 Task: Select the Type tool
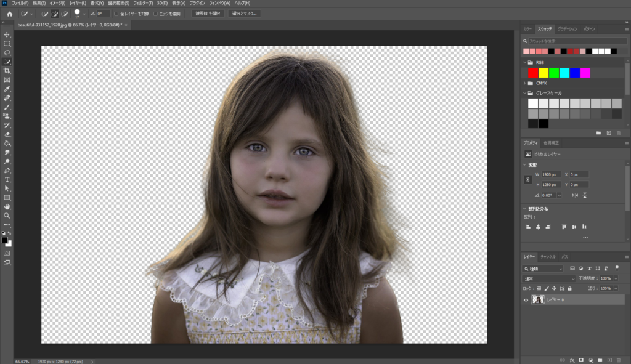[x=7, y=180]
